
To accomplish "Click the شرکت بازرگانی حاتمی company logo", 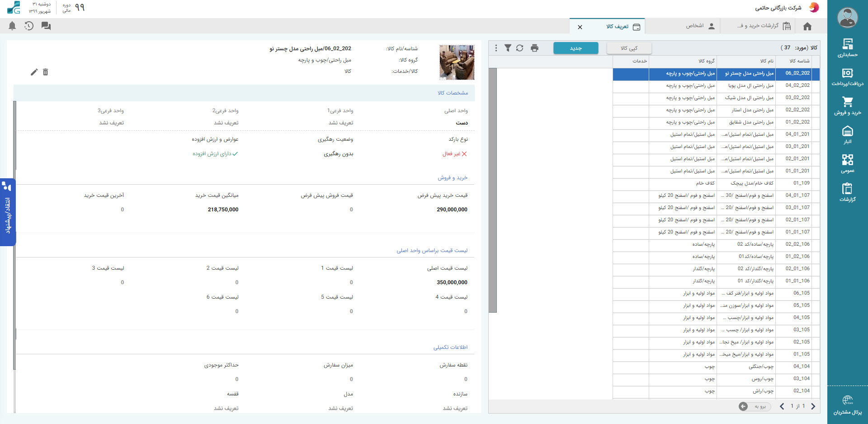I will pos(814,7).
